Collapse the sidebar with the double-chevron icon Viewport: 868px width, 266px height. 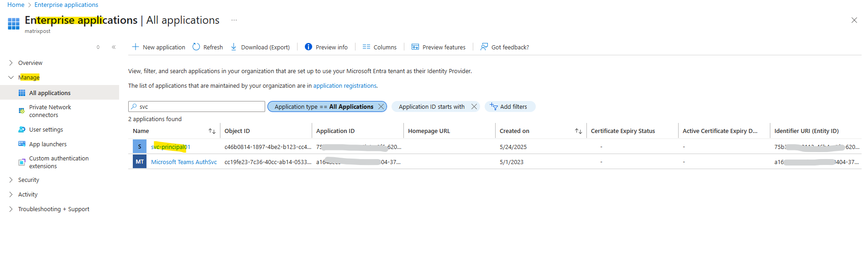[114, 47]
